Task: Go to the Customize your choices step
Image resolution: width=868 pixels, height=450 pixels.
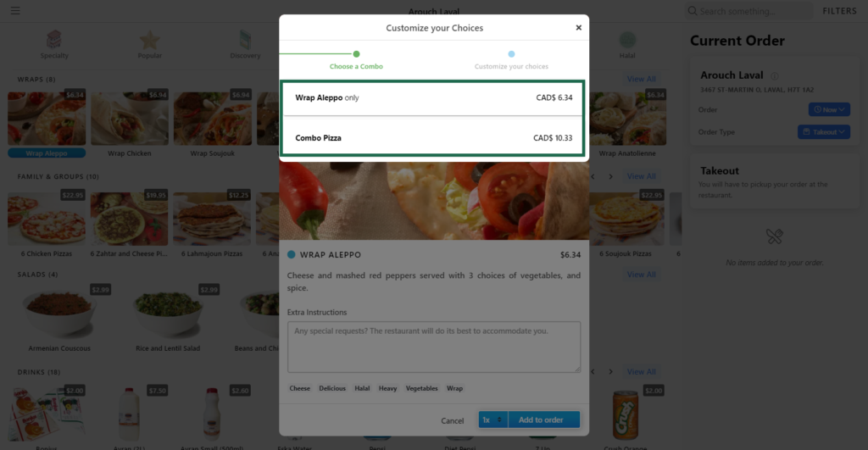Action: coord(511,60)
